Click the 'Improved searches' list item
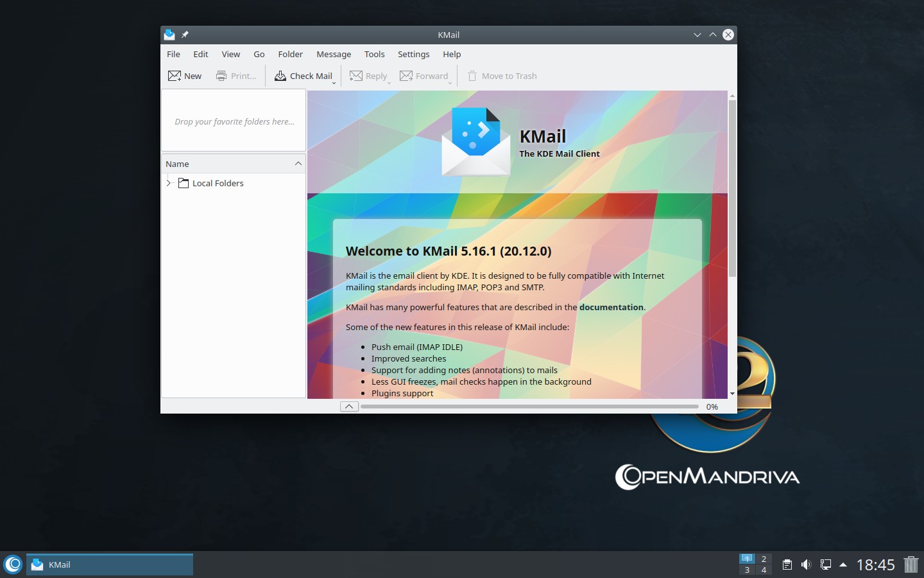The width and height of the screenshot is (924, 578). click(x=409, y=358)
